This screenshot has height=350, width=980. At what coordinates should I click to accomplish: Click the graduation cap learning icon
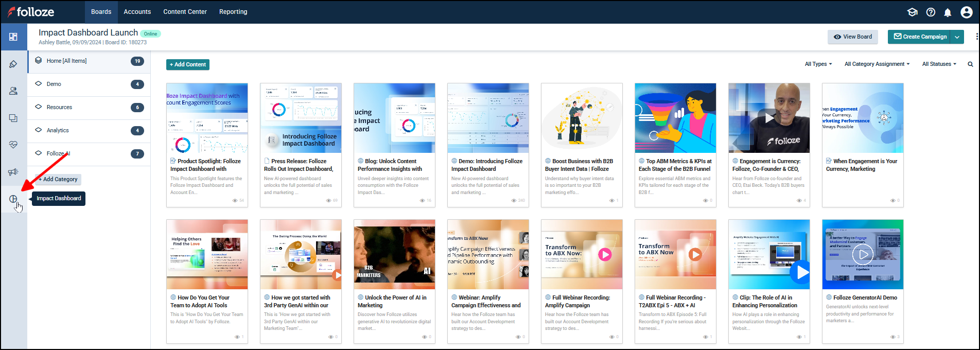coord(913,12)
